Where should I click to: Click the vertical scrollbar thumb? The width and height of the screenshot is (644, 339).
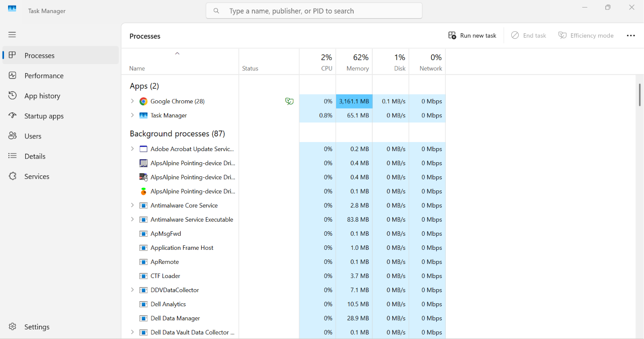click(639, 95)
